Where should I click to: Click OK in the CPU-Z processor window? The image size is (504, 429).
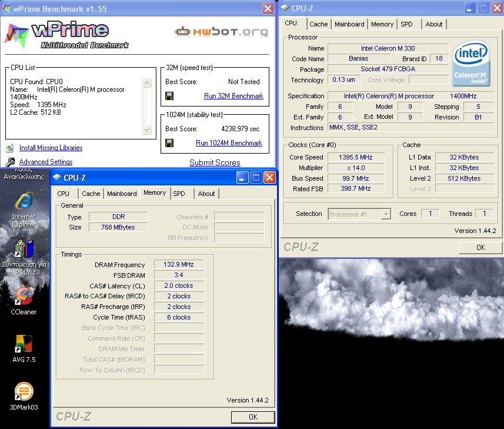point(480,248)
